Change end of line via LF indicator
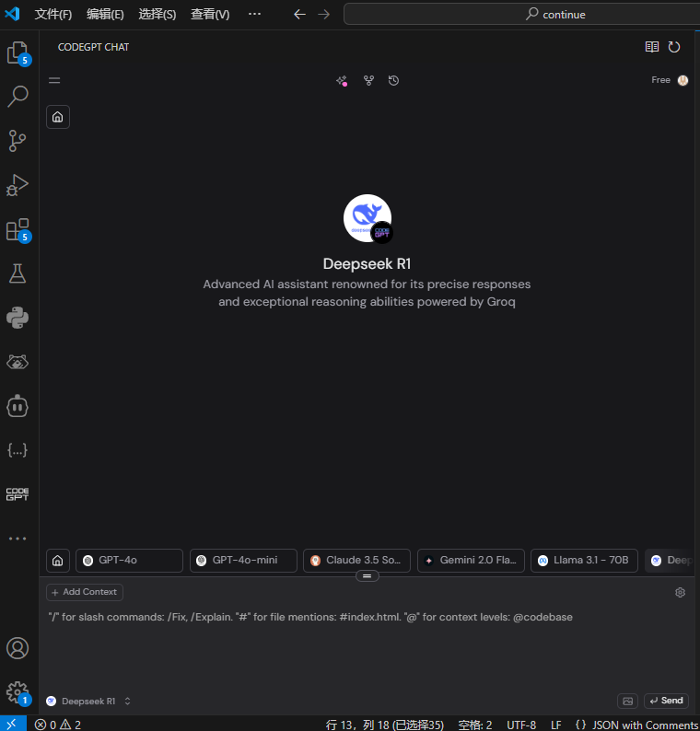 click(556, 725)
